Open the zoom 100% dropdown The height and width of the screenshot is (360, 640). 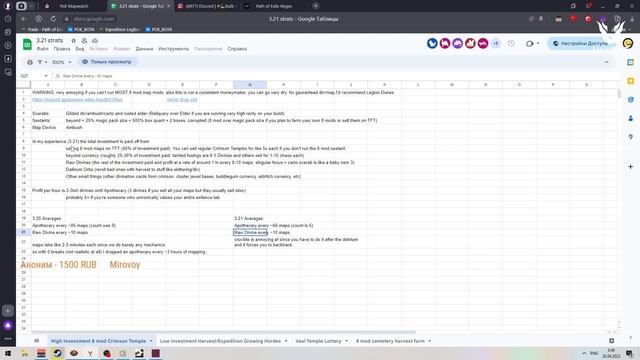(x=62, y=62)
